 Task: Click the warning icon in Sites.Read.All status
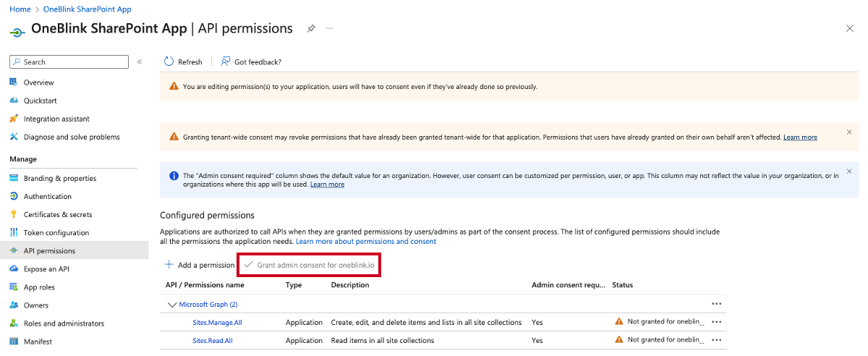click(x=618, y=340)
